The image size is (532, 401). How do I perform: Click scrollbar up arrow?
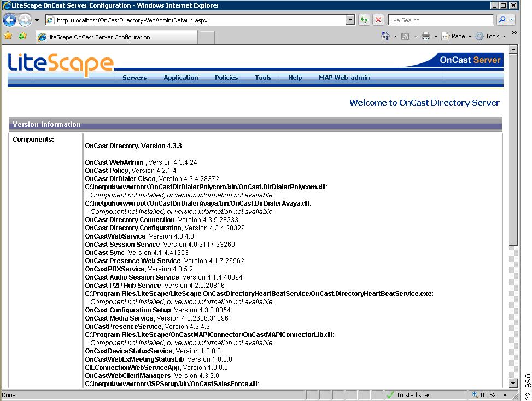pyautogui.click(x=513, y=50)
